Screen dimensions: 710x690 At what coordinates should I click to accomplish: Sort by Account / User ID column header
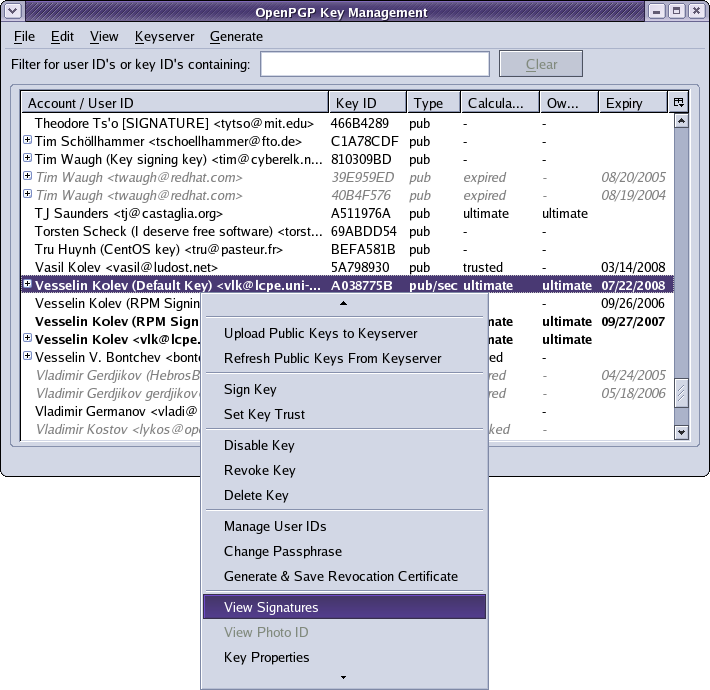(175, 103)
